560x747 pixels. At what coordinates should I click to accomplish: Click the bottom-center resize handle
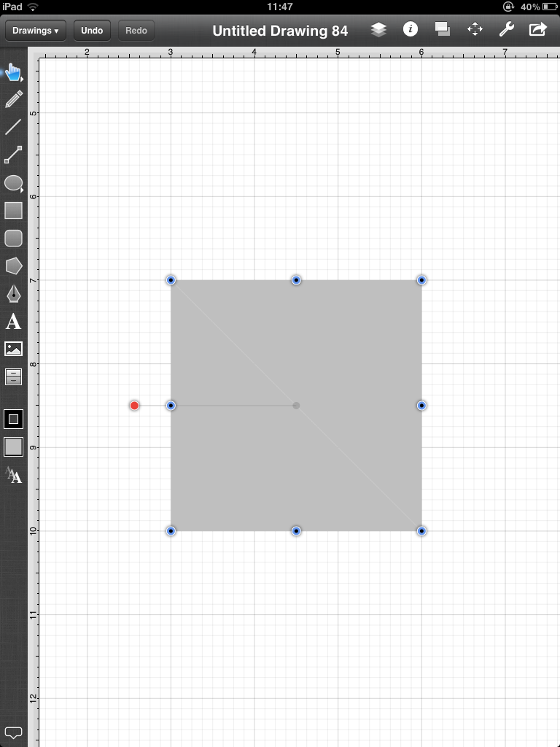click(x=296, y=531)
